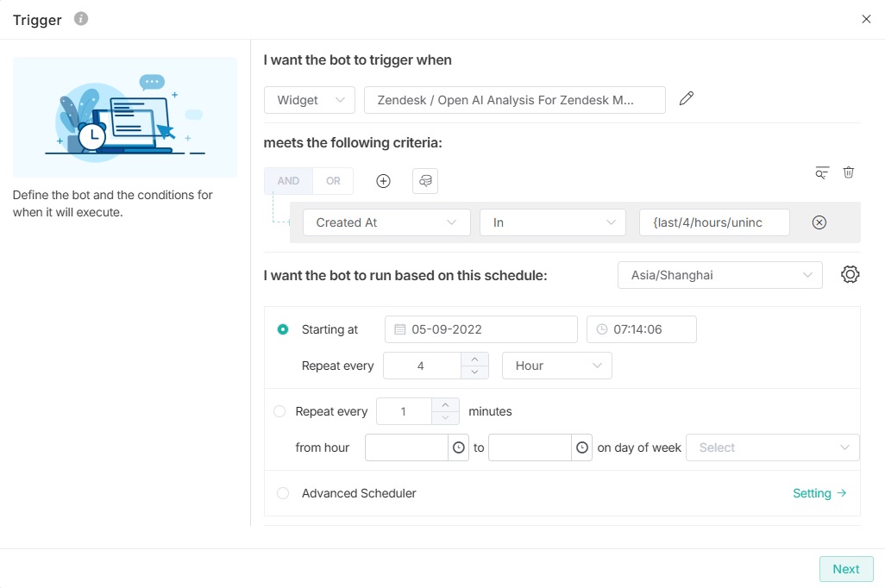The width and height of the screenshot is (885, 588).
Task: Expand the Created At field dropdown
Action: pos(386,222)
